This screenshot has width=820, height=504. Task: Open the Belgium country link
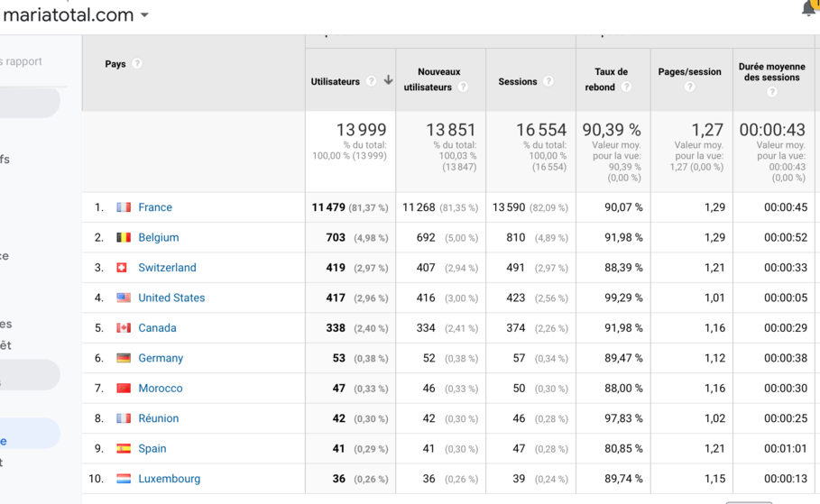click(159, 238)
